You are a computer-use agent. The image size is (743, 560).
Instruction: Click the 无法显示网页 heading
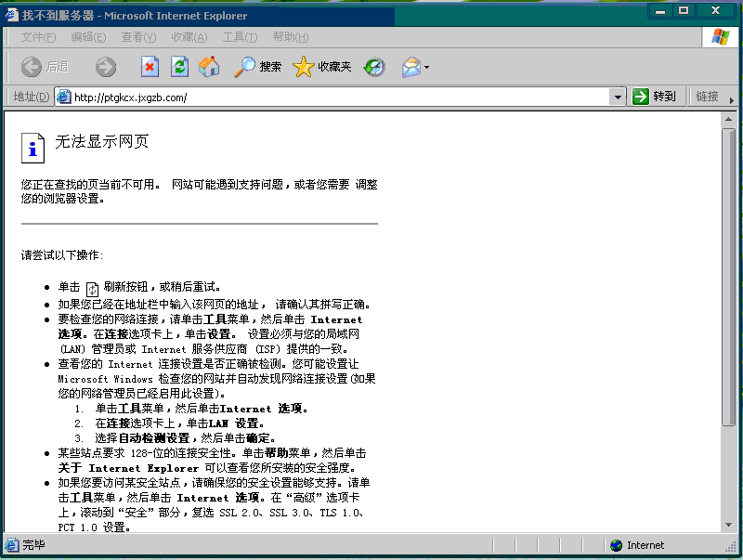[102, 141]
